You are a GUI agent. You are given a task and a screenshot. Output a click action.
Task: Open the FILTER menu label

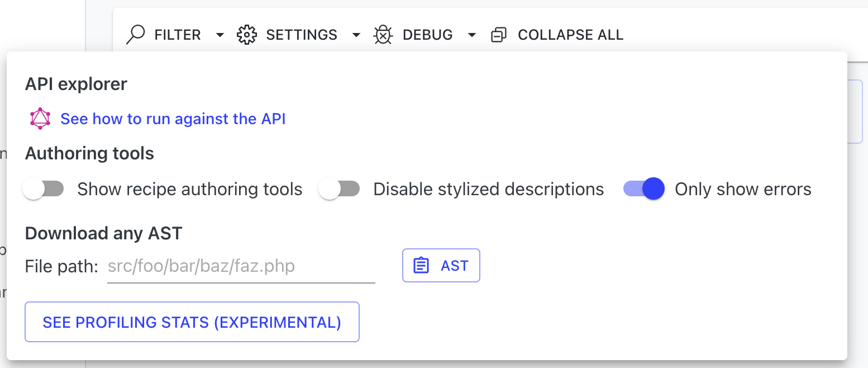(x=178, y=35)
